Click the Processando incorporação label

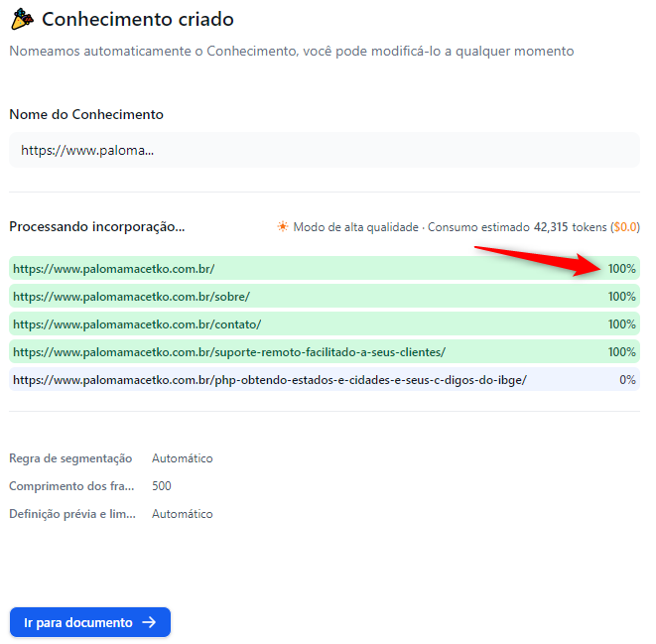(x=97, y=226)
